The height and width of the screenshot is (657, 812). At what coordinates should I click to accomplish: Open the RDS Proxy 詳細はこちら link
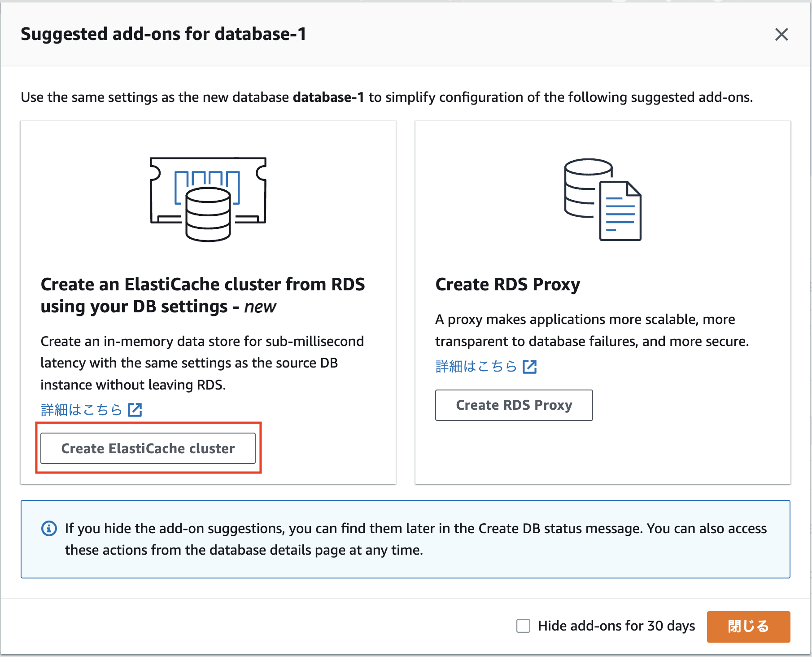point(476,366)
